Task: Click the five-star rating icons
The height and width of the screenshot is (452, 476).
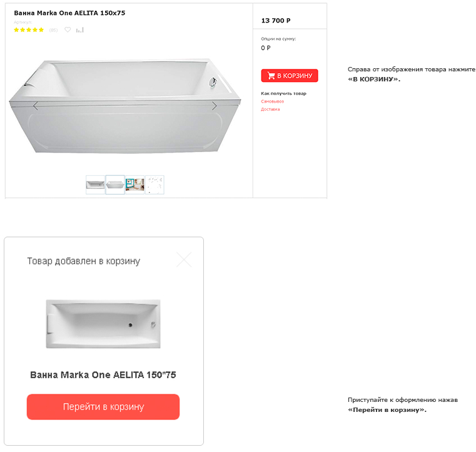Action: click(29, 29)
